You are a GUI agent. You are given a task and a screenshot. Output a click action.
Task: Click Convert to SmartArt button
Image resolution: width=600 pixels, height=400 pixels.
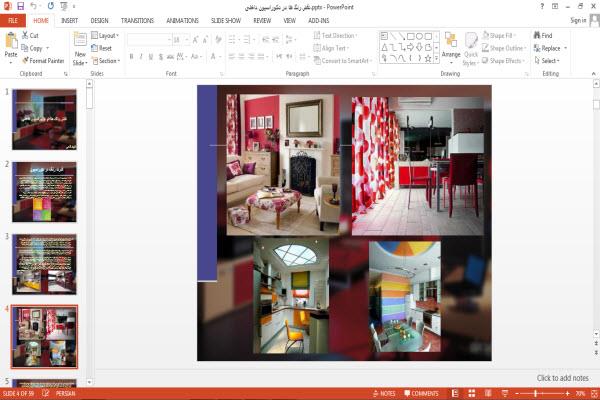click(343, 61)
